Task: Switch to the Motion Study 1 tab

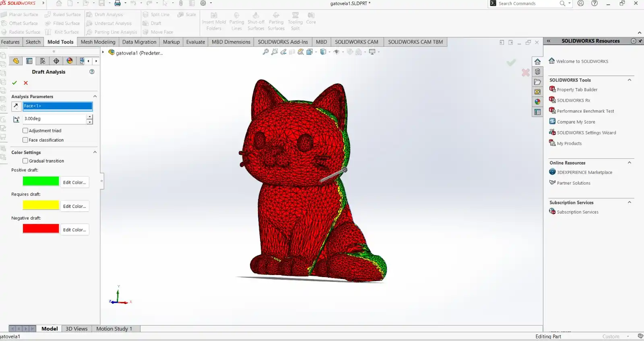Action: pos(114,329)
